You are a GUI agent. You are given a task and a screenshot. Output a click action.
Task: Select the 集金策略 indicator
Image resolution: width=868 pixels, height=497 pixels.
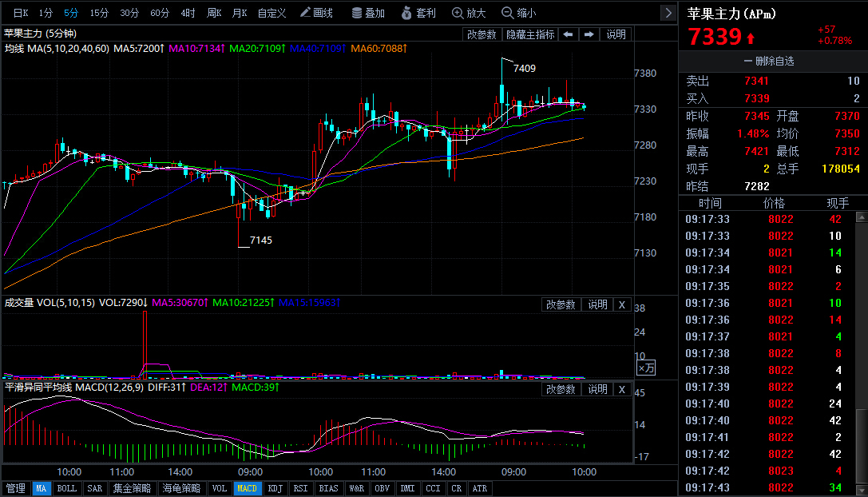click(133, 488)
